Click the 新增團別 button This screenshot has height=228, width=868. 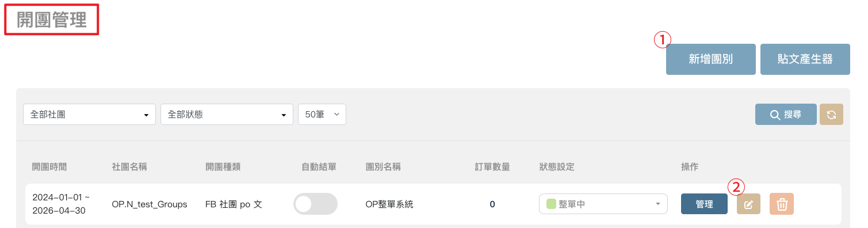click(x=710, y=59)
